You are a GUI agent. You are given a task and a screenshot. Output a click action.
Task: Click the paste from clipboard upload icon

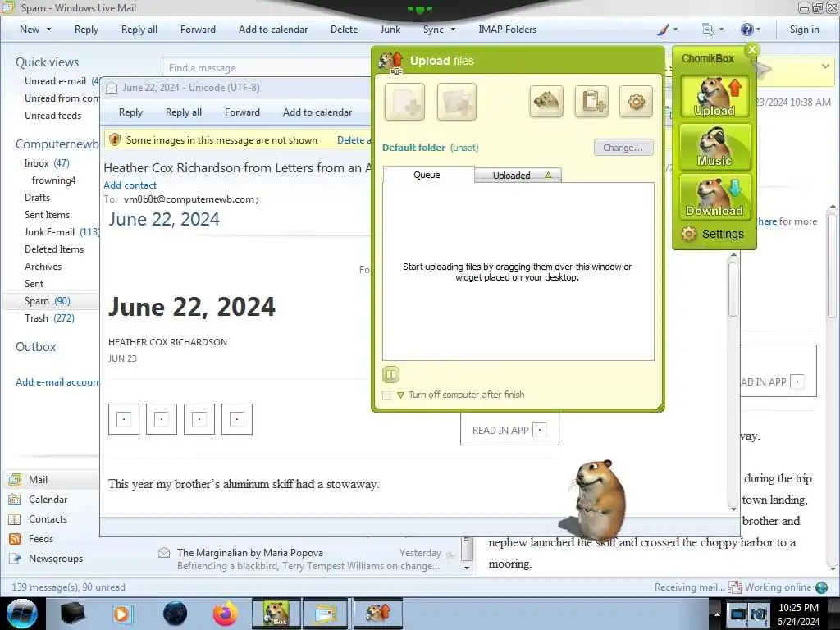point(591,101)
